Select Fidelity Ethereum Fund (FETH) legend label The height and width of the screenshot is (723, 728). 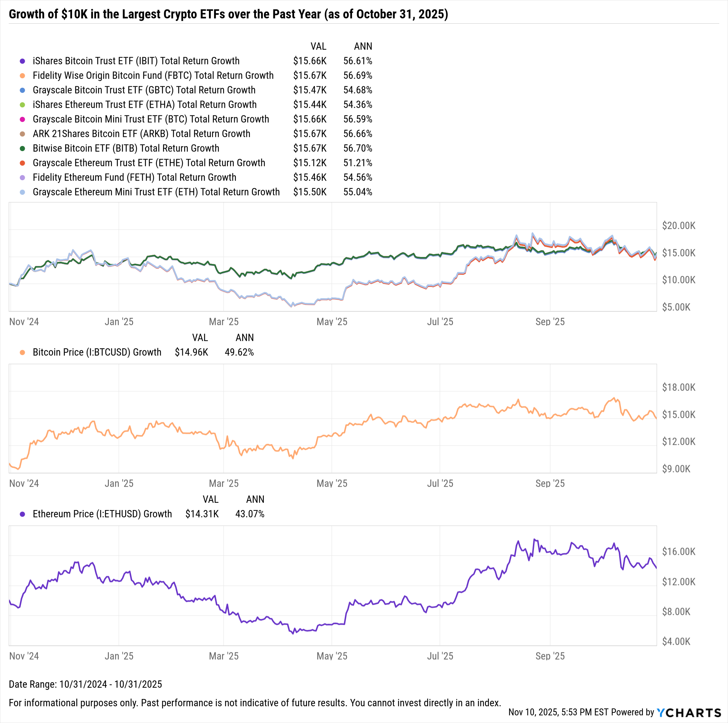134,178
